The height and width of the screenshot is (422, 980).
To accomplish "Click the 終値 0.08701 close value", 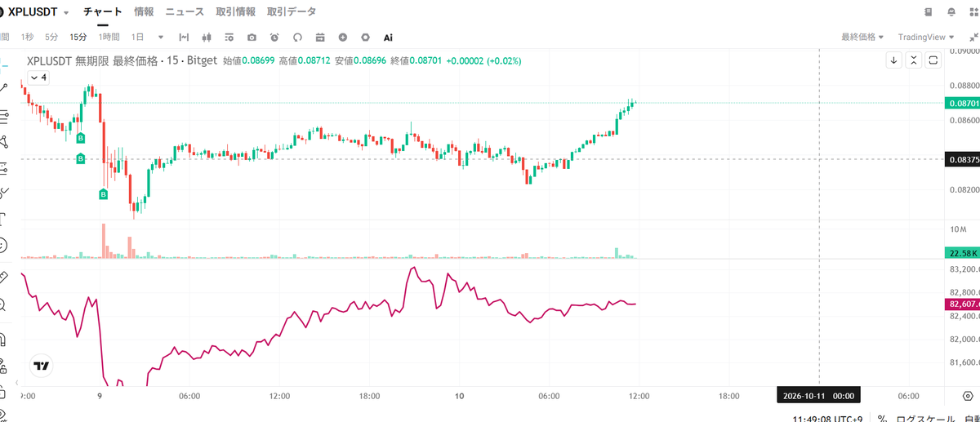I will tap(416, 60).
